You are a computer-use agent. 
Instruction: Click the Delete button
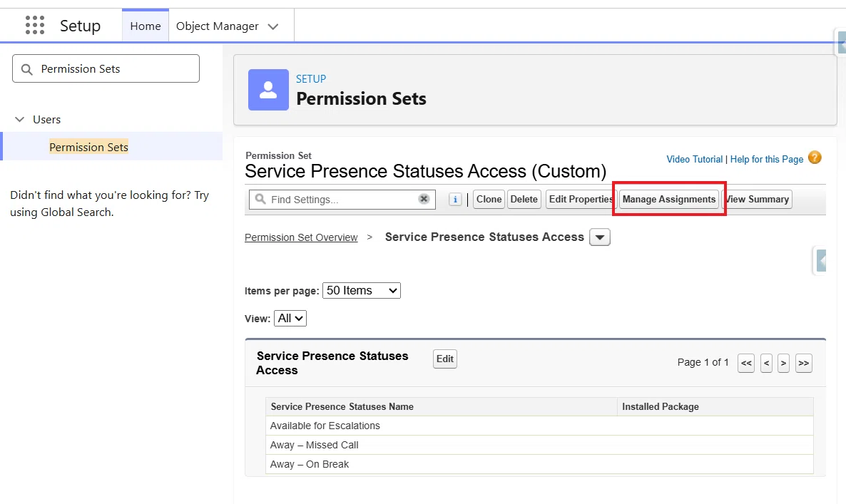(524, 199)
